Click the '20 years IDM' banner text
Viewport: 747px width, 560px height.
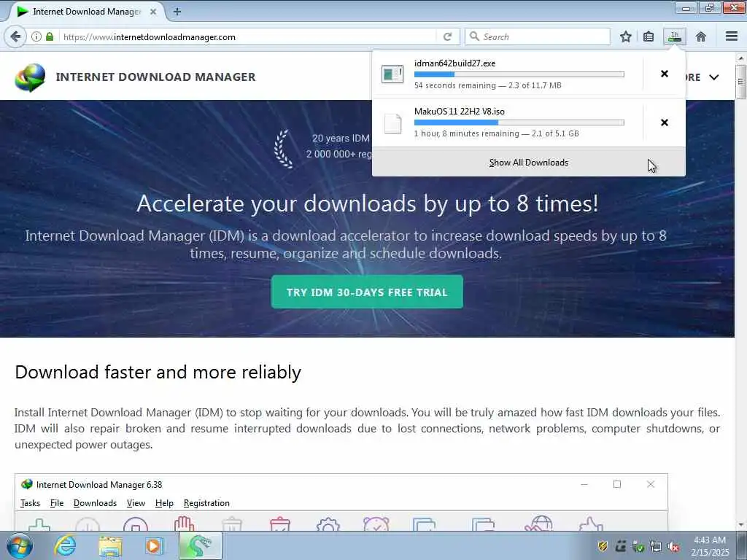pyautogui.click(x=341, y=138)
